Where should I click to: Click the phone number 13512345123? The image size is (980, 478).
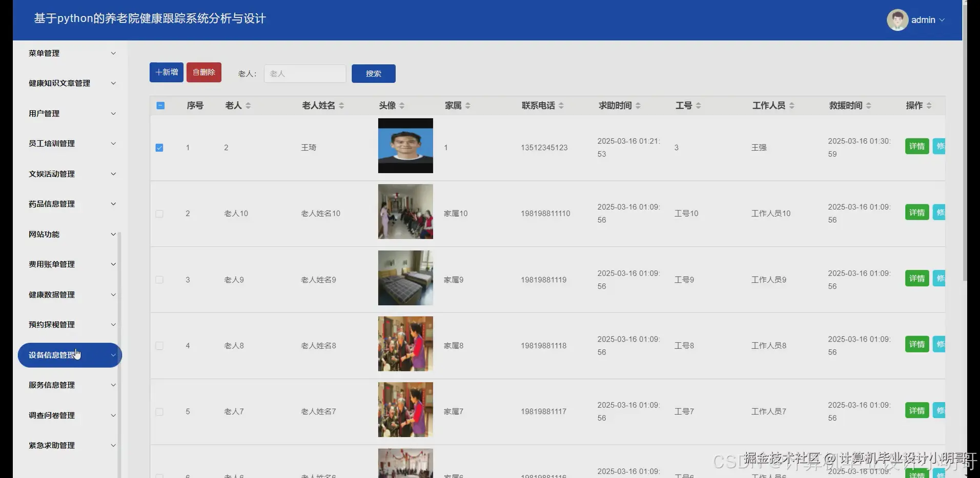tap(544, 148)
